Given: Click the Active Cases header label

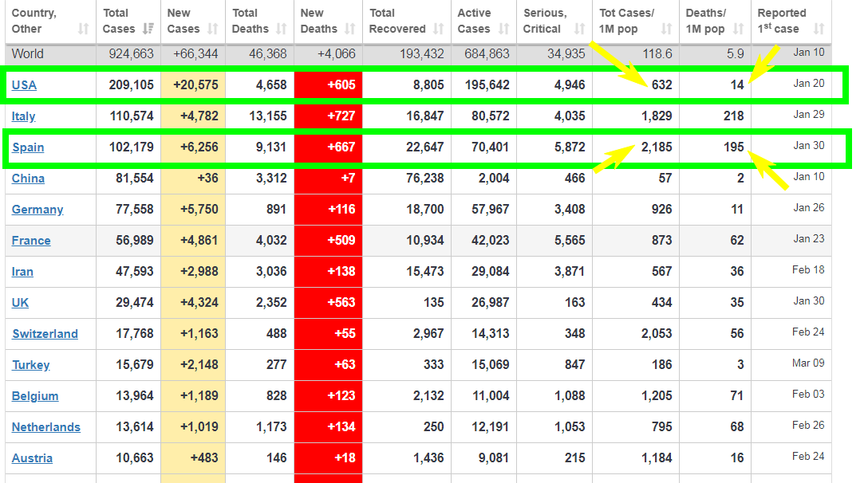Looking at the screenshot, I should 475,21.
